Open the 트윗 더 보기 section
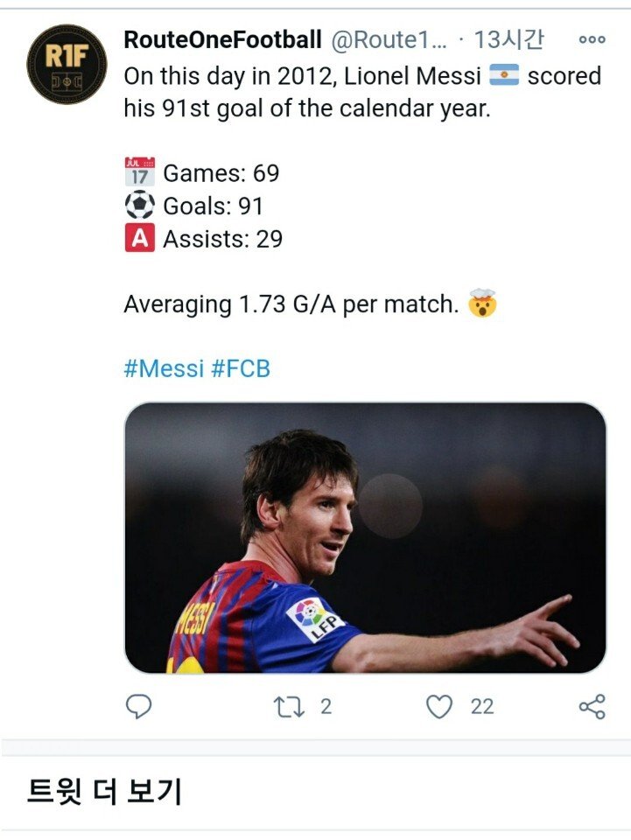Viewport: 631px width, 840px height. coord(104,791)
